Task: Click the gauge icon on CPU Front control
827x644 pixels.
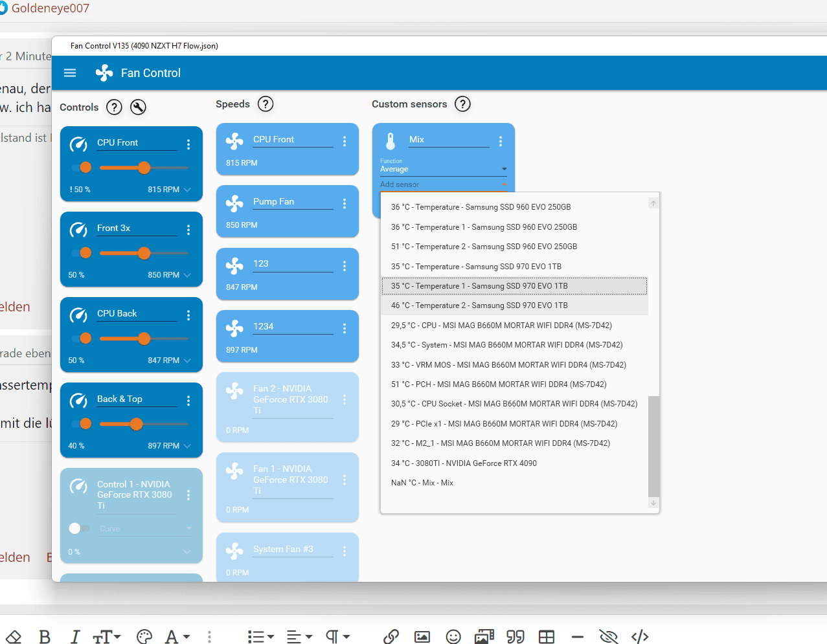Action: (x=78, y=144)
